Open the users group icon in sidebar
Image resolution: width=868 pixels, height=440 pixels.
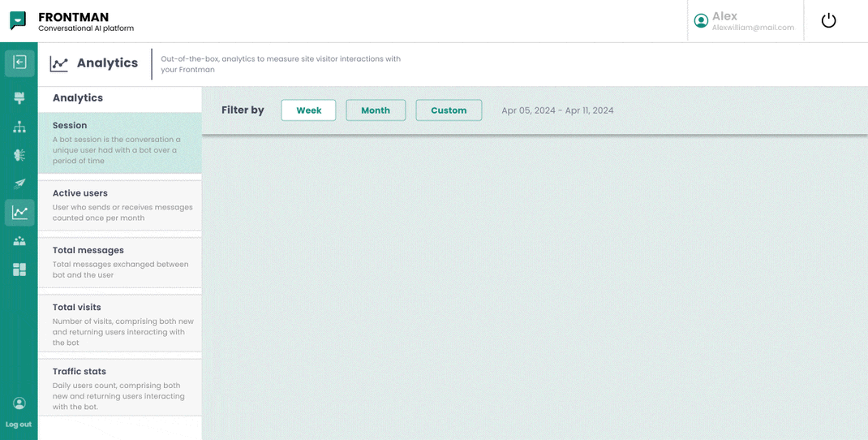tap(19, 241)
